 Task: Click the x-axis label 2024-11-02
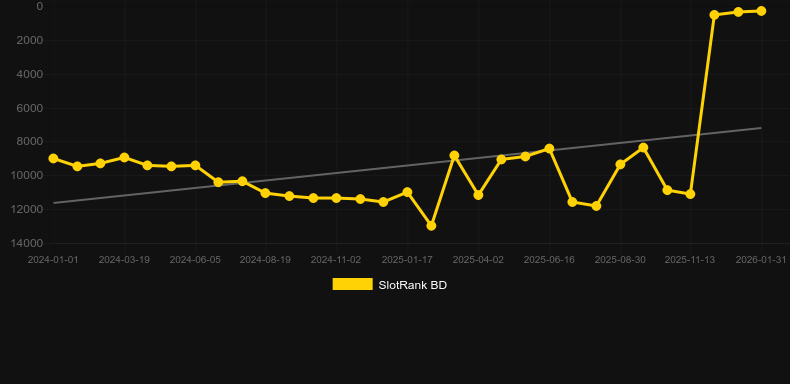click(x=336, y=260)
